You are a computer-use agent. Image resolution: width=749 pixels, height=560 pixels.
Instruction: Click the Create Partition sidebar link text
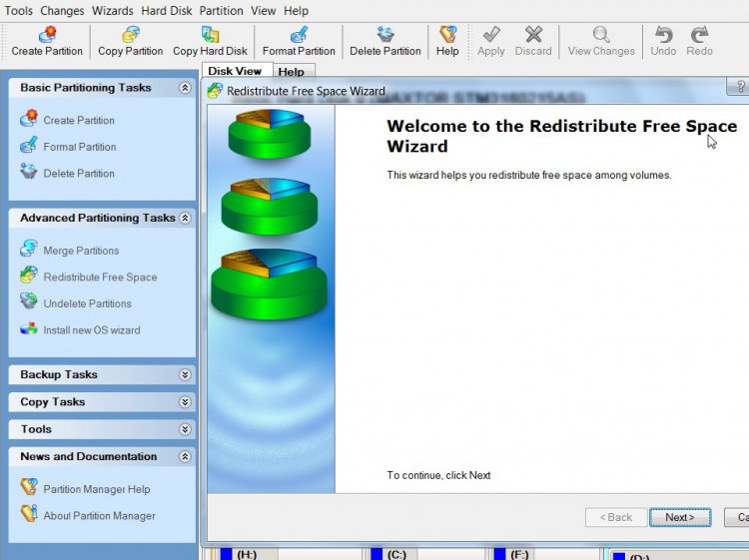(x=79, y=121)
